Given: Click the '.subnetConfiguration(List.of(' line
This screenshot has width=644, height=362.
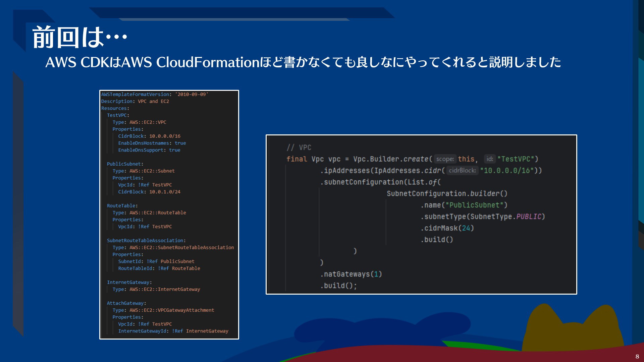Looking at the screenshot, I should coord(380,182).
